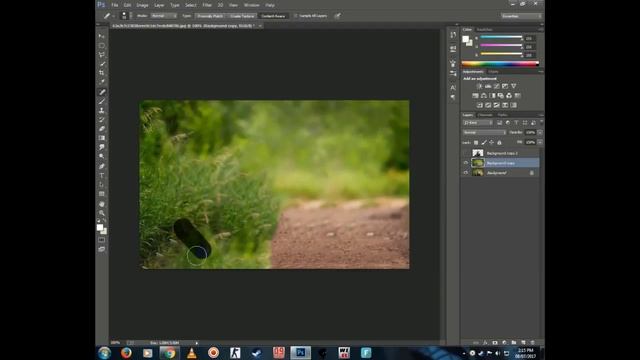The image size is (640, 360).
Task: Click the foreground color swatch in toolbox
Action: click(100, 227)
